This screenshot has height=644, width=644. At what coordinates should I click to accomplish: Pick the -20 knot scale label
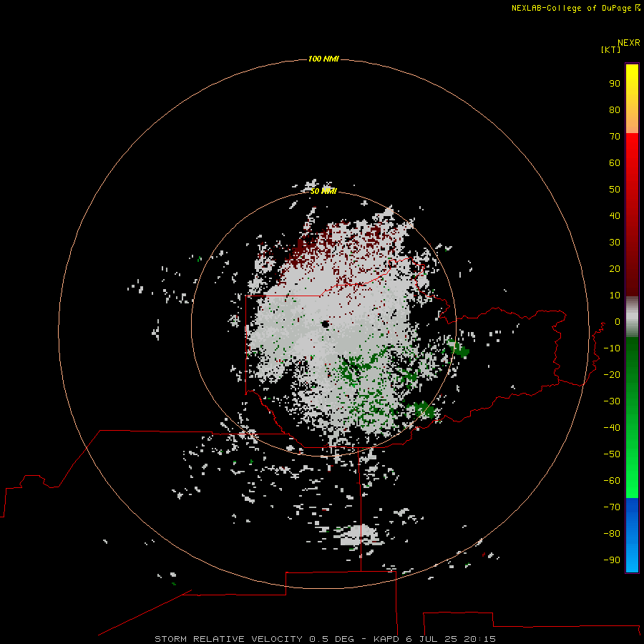pos(612,374)
